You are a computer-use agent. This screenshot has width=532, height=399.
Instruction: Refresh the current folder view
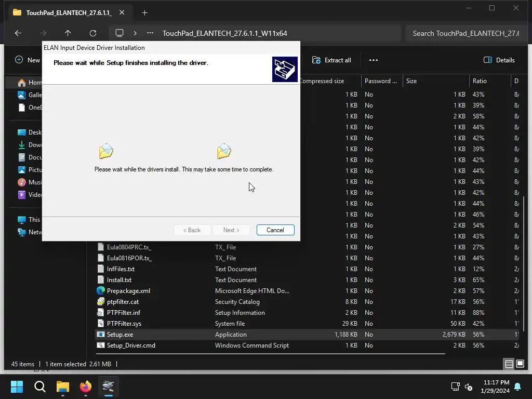click(93, 33)
